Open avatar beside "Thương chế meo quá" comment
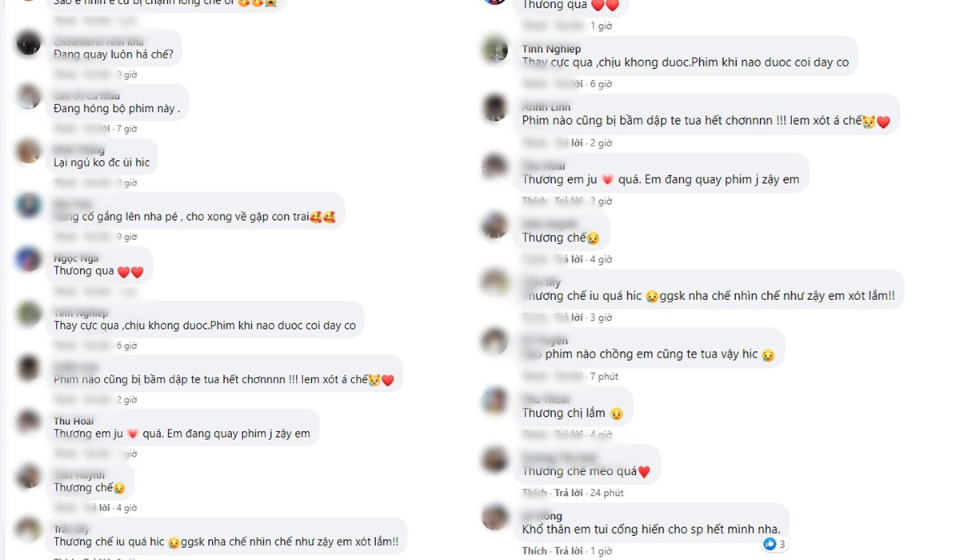Viewport: 960px width, 560px height. point(495,459)
